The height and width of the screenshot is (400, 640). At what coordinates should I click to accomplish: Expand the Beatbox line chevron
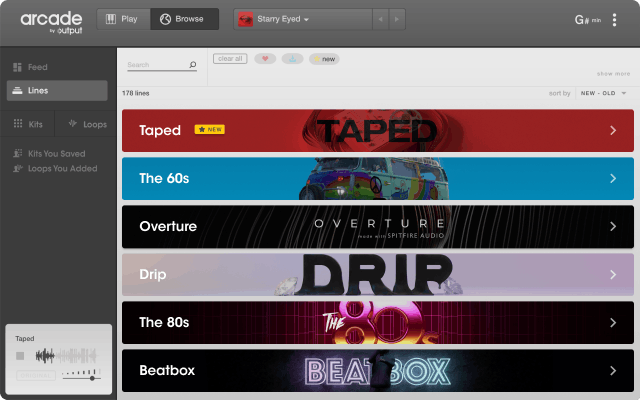[613, 371]
